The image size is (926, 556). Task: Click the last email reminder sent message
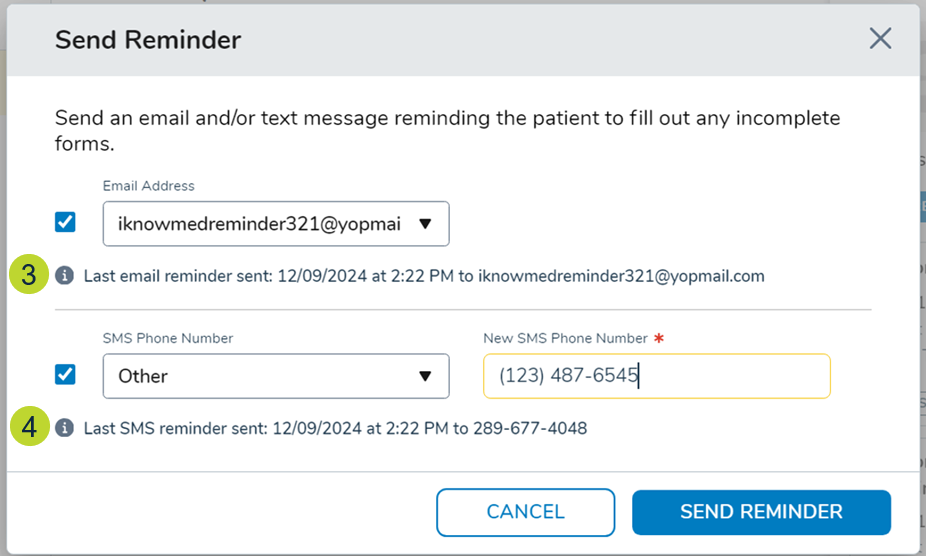424,276
